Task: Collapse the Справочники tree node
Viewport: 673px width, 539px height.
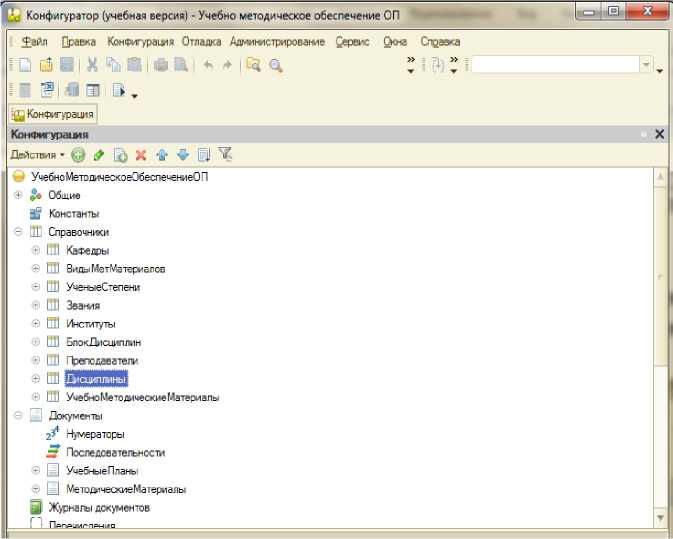Action: point(19,232)
